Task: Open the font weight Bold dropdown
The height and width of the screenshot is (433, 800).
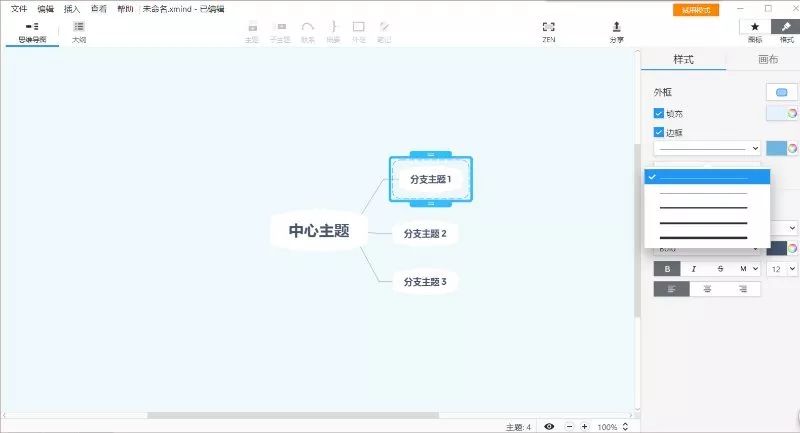Action: (x=707, y=249)
